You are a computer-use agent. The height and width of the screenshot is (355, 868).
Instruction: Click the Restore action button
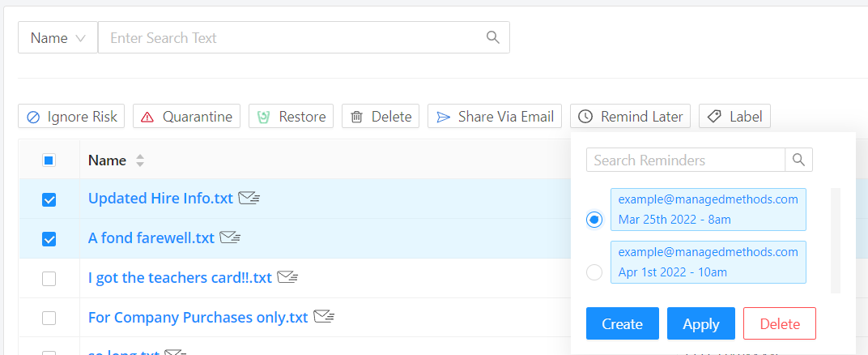point(291,116)
